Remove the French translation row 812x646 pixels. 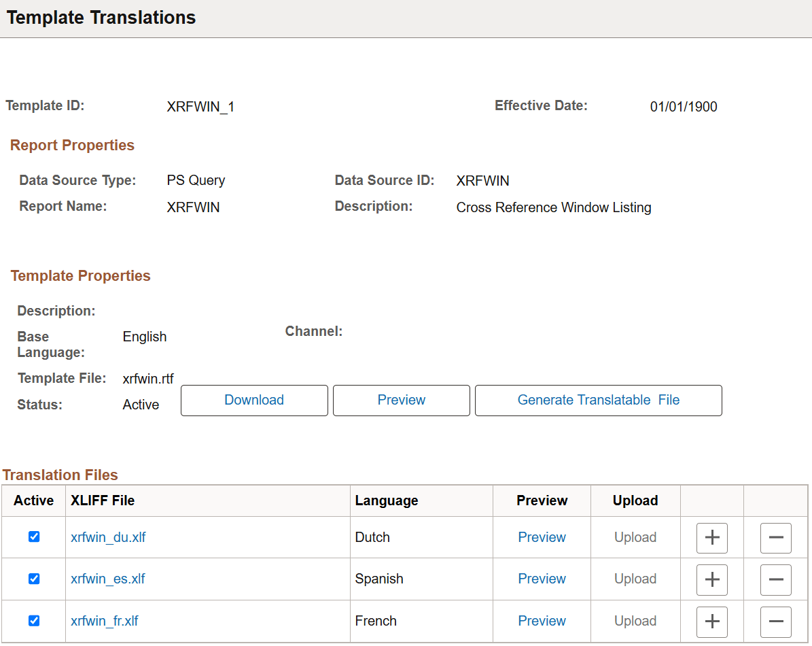(775, 621)
